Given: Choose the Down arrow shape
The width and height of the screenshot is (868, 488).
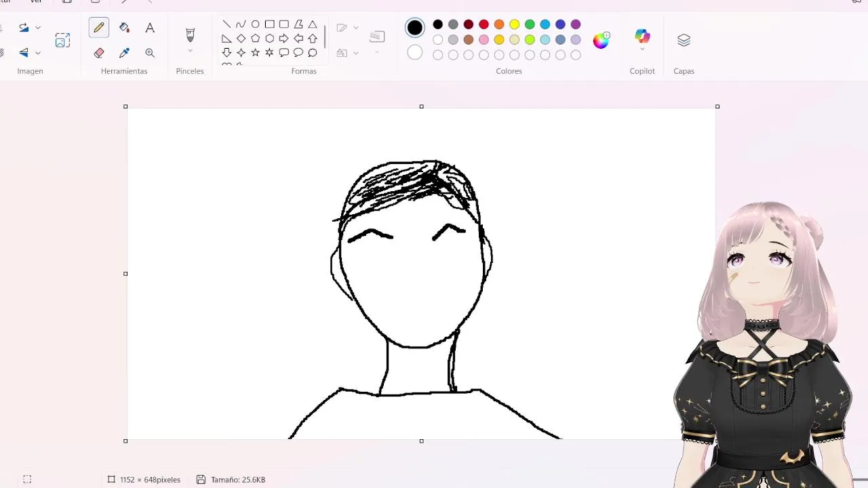Looking at the screenshot, I should pyautogui.click(x=226, y=53).
